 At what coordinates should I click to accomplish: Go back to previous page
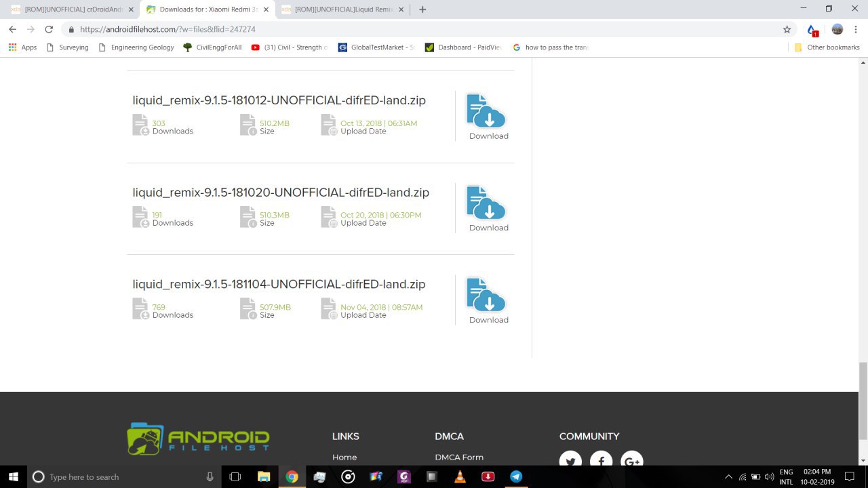click(12, 29)
